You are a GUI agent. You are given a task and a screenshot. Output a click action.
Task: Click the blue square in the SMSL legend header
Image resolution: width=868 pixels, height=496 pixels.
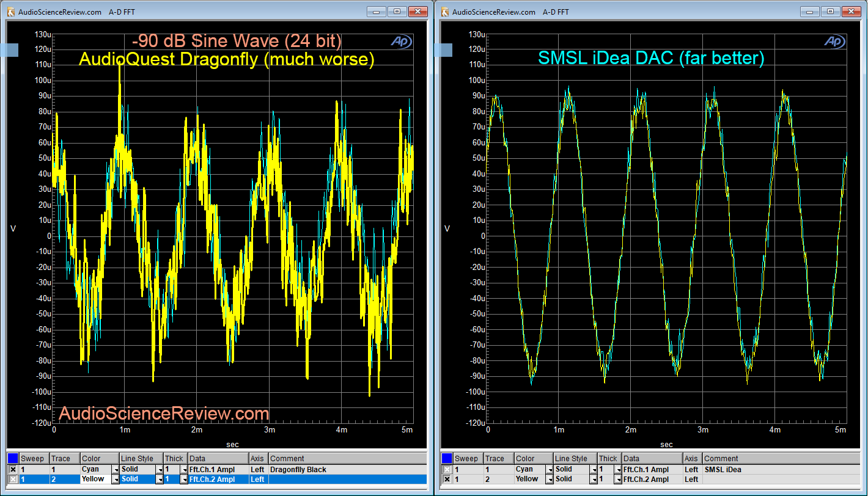[x=446, y=458]
